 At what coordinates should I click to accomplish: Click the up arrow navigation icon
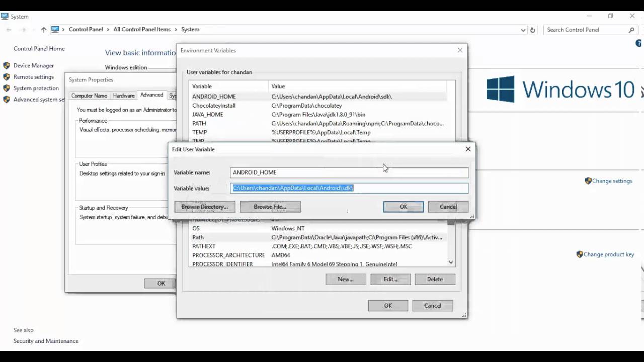point(44,30)
